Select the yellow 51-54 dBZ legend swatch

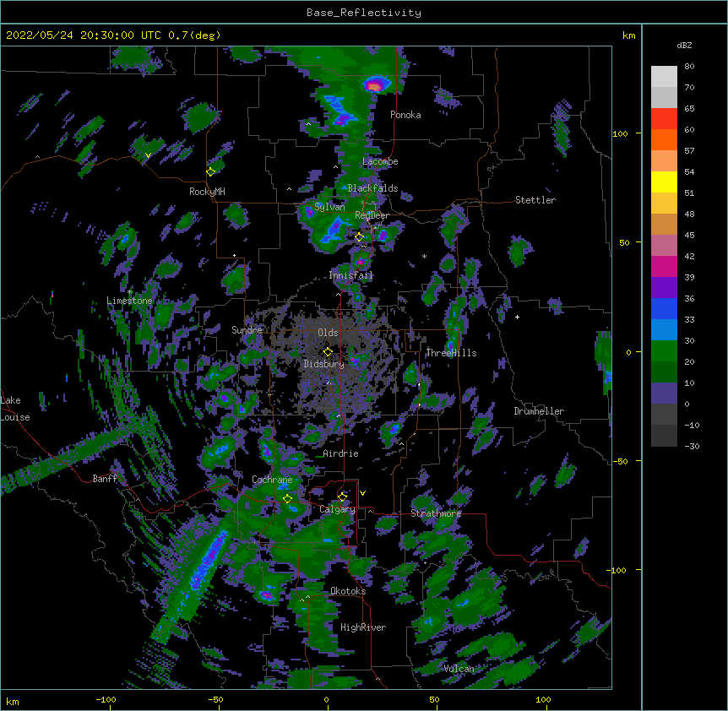(x=664, y=182)
